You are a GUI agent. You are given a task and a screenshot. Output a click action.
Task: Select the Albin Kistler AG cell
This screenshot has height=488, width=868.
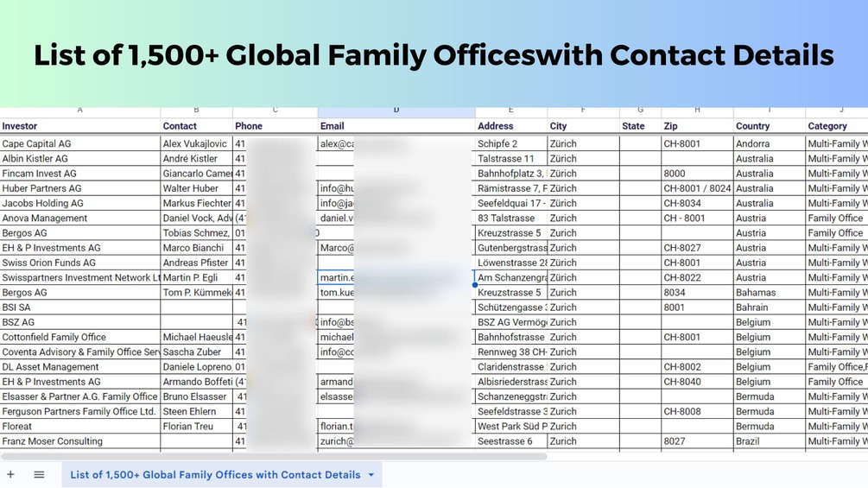[80, 159]
